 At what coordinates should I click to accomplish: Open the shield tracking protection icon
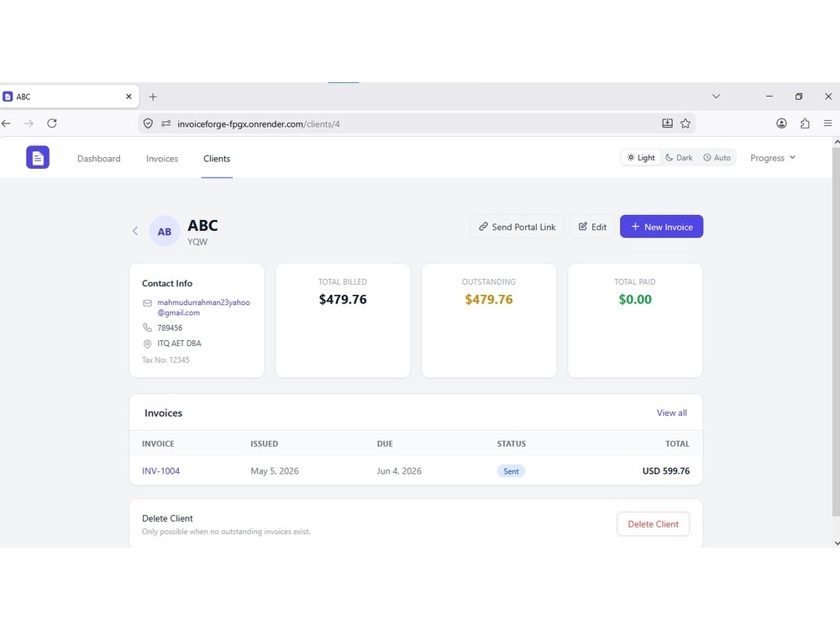click(x=149, y=123)
